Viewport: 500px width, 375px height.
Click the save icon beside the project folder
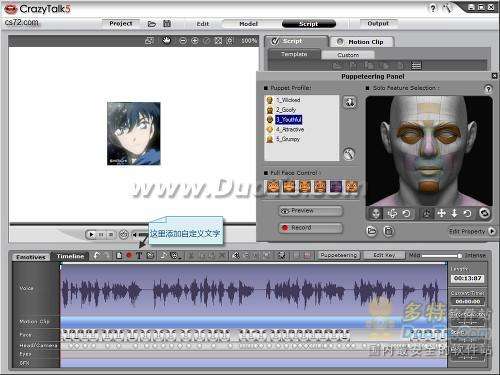pyautogui.click(x=167, y=24)
